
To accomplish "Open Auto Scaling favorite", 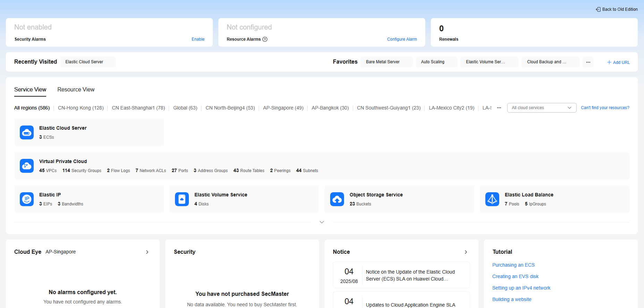I will tap(436, 62).
